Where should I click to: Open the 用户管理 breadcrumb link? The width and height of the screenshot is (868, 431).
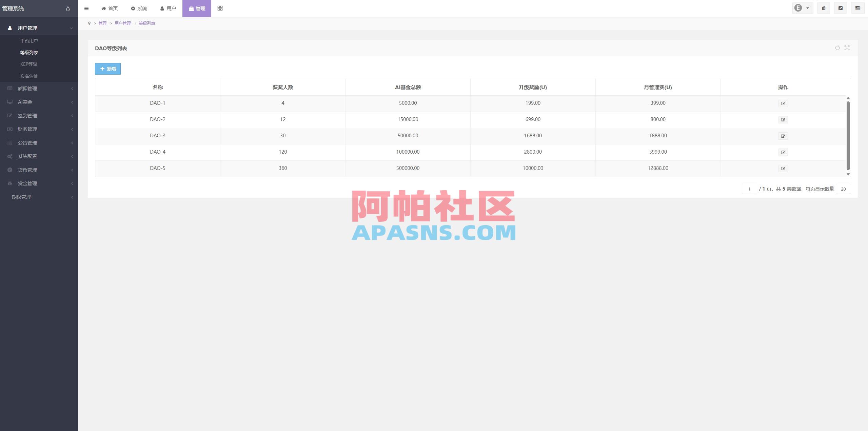pos(122,23)
